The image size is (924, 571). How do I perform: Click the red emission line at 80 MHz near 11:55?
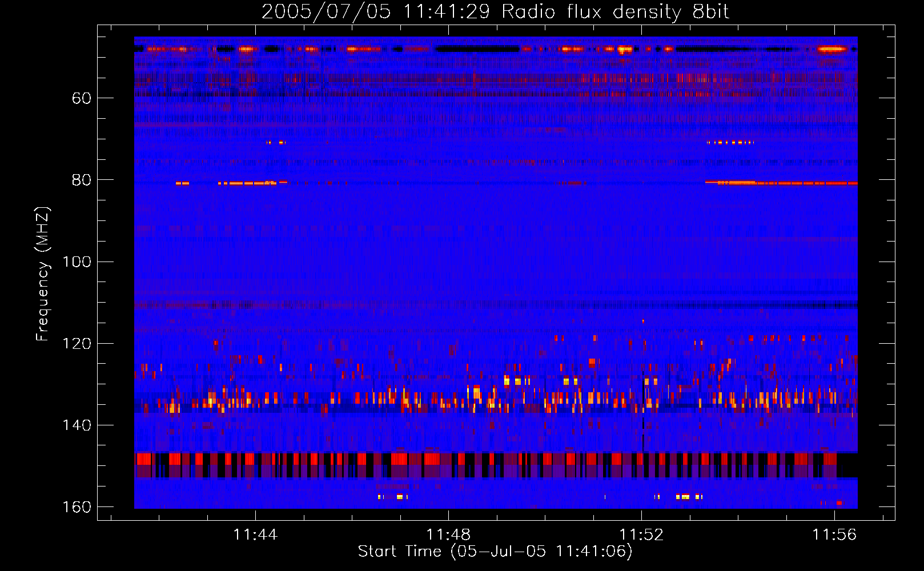[x=781, y=183]
